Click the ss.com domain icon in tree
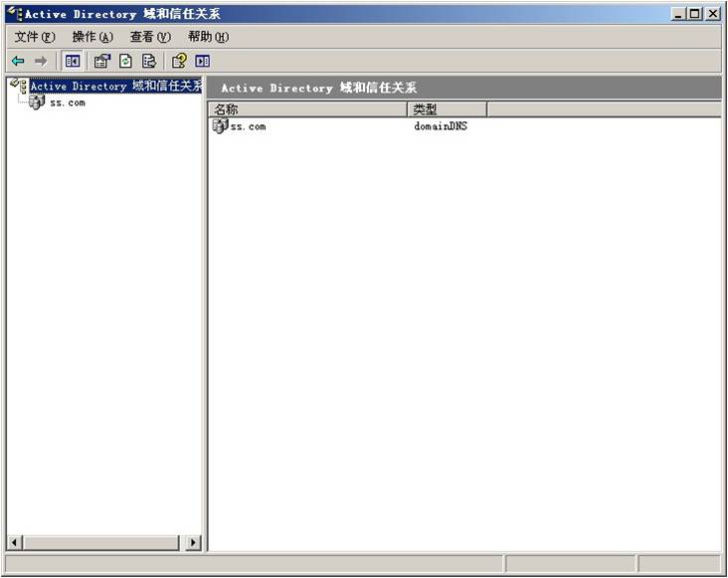The width and height of the screenshot is (728, 578). click(37, 101)
